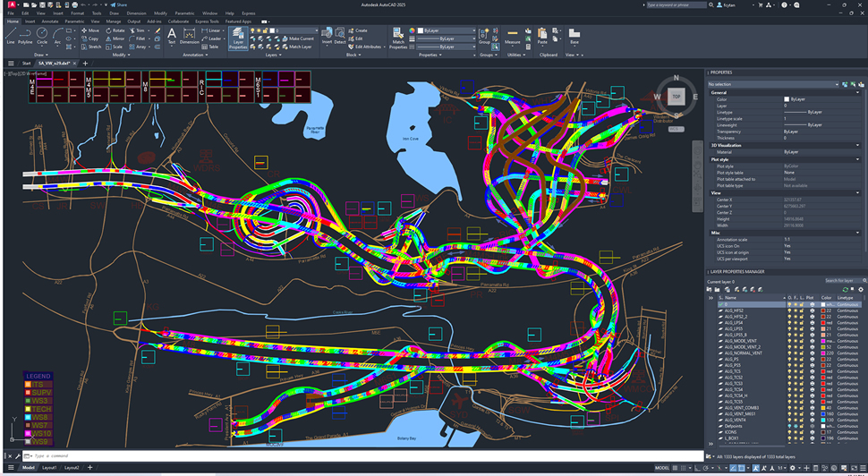Collapse the Misc properties section
Viewport: 868px width, 476px height.
(x=858, y=233)
